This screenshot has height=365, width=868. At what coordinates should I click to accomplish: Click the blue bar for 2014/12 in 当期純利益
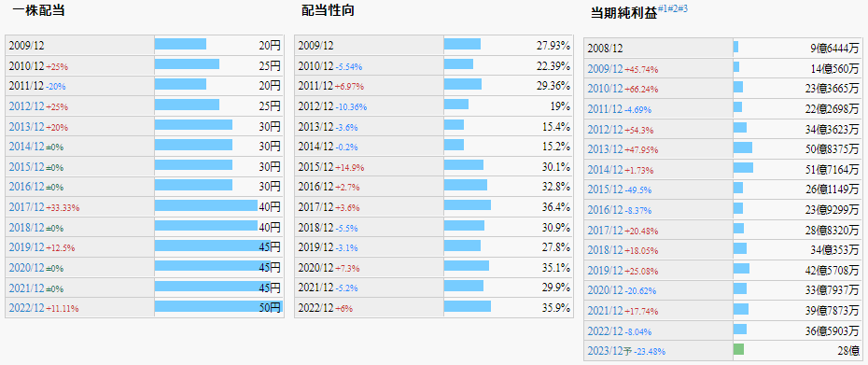click(x=744, y=167)
